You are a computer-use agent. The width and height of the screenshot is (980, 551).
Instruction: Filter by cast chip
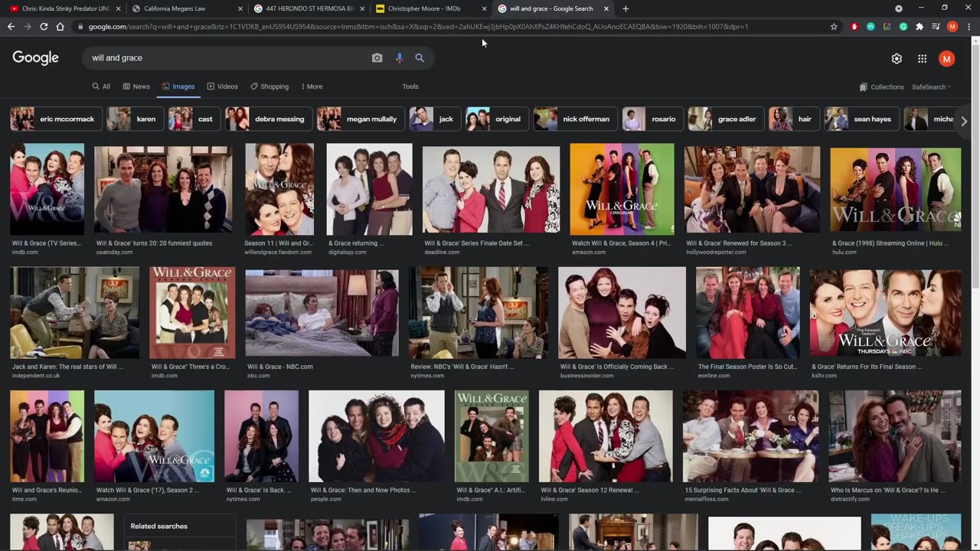(x=194, y=119)
